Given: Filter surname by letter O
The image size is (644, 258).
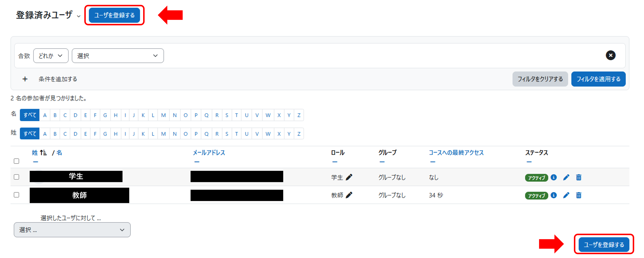Looking at the screenshot, I should 185,134.
